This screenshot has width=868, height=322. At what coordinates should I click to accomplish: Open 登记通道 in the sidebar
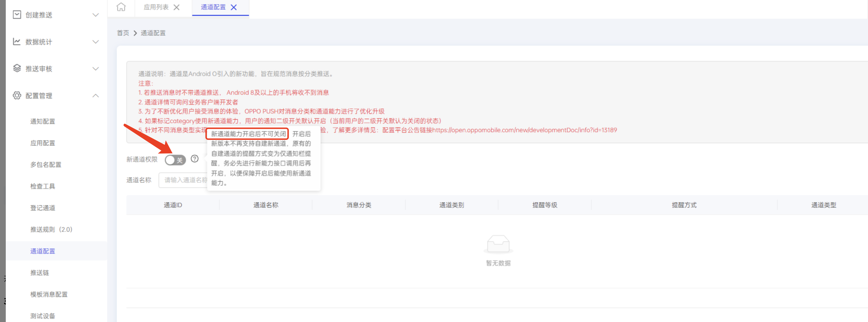[x=43, y=207]
